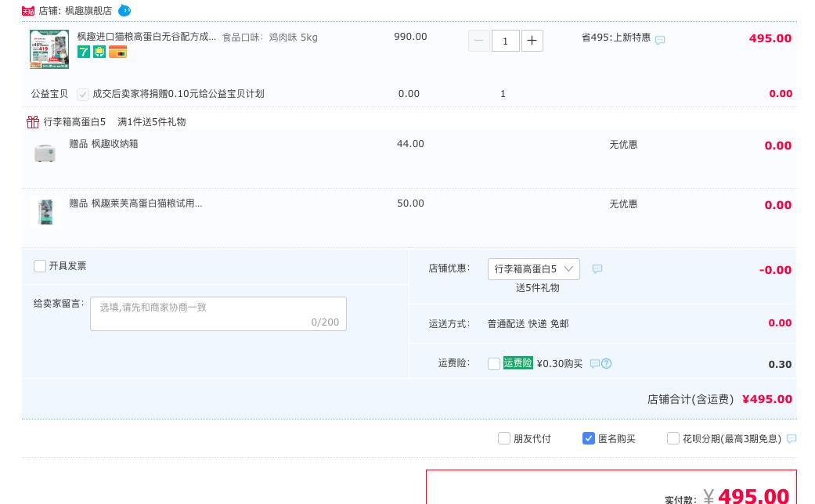Click the cat food product thumbnail image

48,49
